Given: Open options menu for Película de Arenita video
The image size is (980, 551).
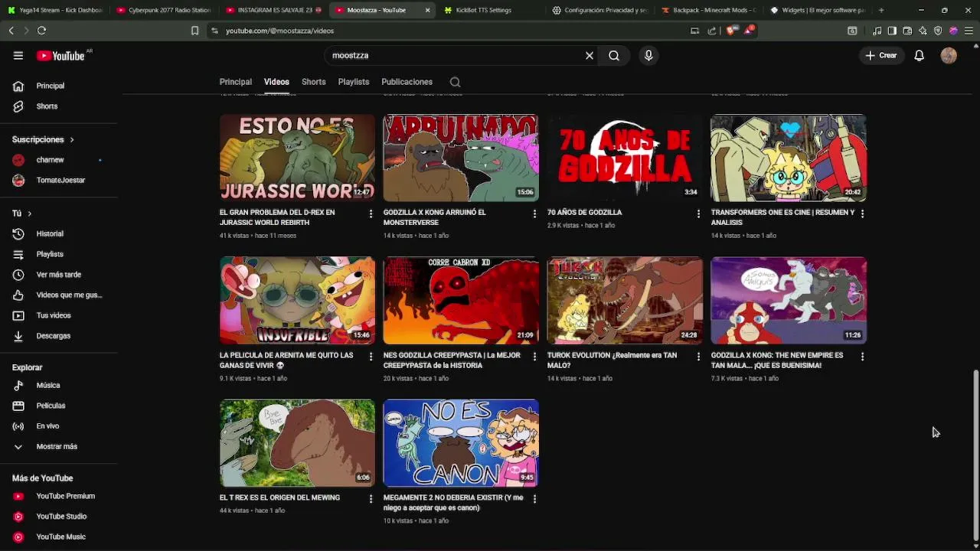Looking at the screenshot, I should (x=371, y=357).
